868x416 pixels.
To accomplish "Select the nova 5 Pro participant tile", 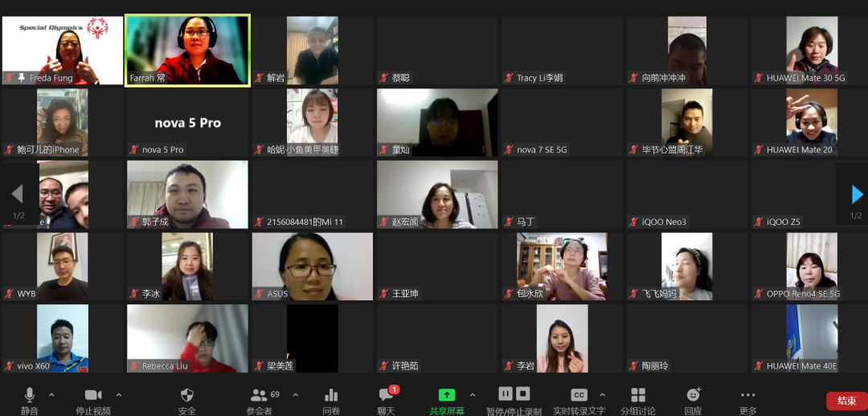I will pos(187,122).
